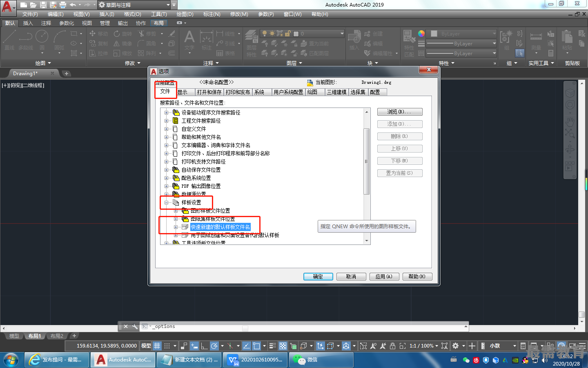Click the New drawing icon in quick access toolbar

tap(24, 5)
